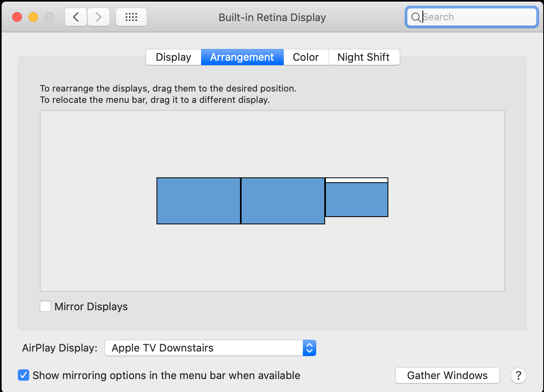This screenshot has width=544, height=392.
Task: Switch to the Night Shift tab
Action: tap(363, 57)
